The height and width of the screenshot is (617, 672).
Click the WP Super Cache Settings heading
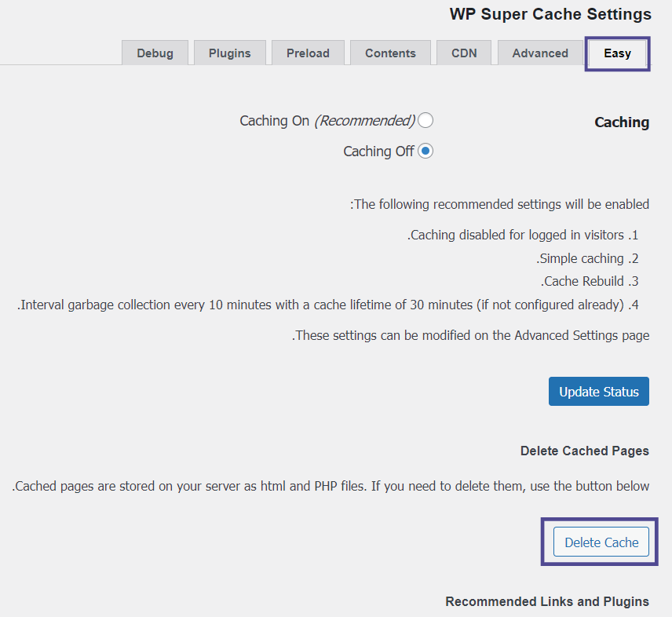coord(550,14)
